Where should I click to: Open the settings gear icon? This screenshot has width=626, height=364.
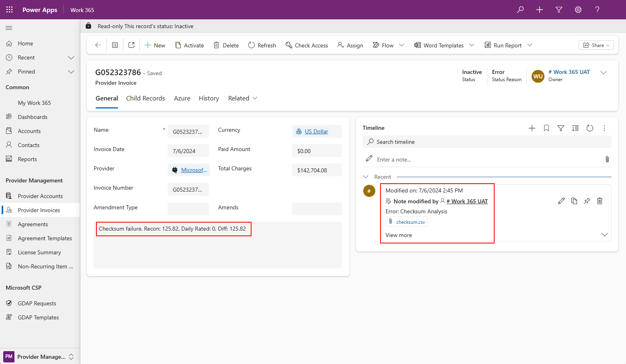pos(578,10)
